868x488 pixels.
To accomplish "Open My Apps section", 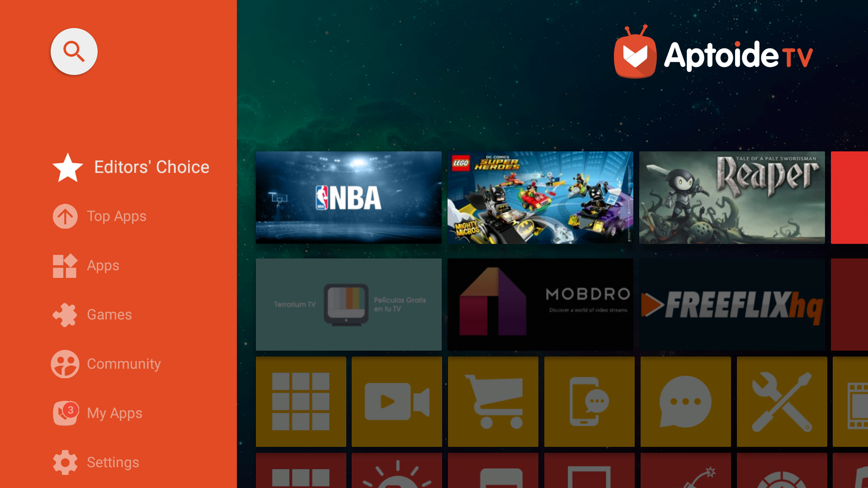I will click(x=114, y=413).
